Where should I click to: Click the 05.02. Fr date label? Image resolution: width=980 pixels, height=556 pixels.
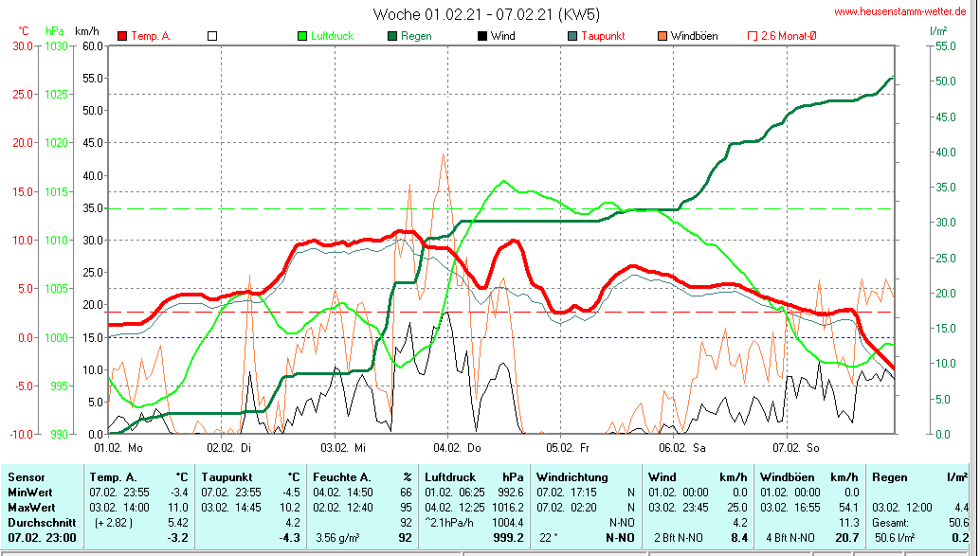click(x=568, y=448)
